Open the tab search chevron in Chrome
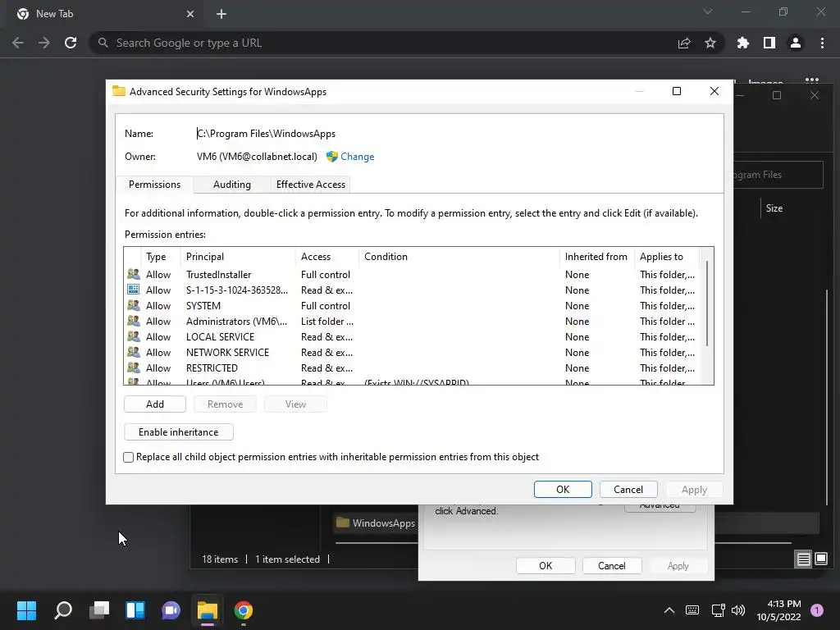This screenshot has height=630, width=840. (x=708, y=11)
